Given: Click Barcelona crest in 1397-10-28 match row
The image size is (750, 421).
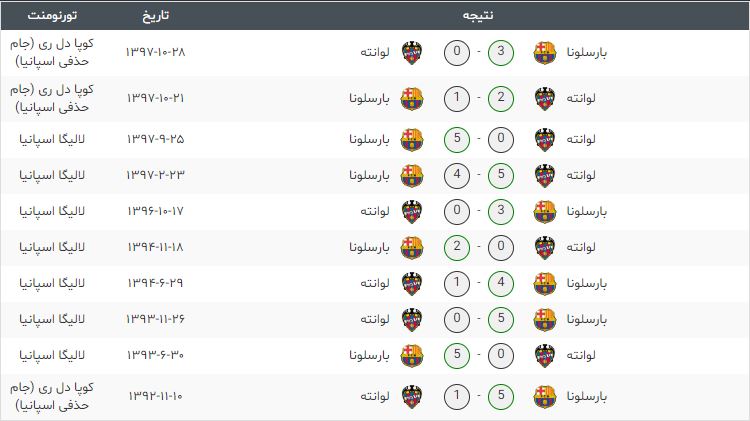Looking at the screenshot, I should (545, 52).
